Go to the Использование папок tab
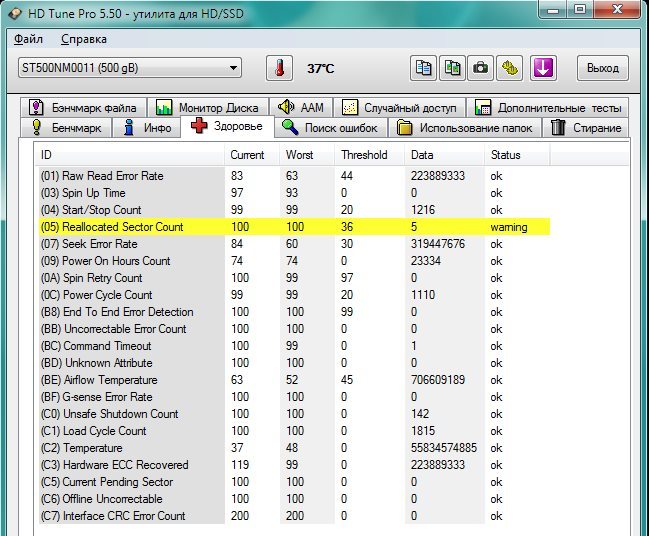Viewport: 649px width, 536px height. 467,128
